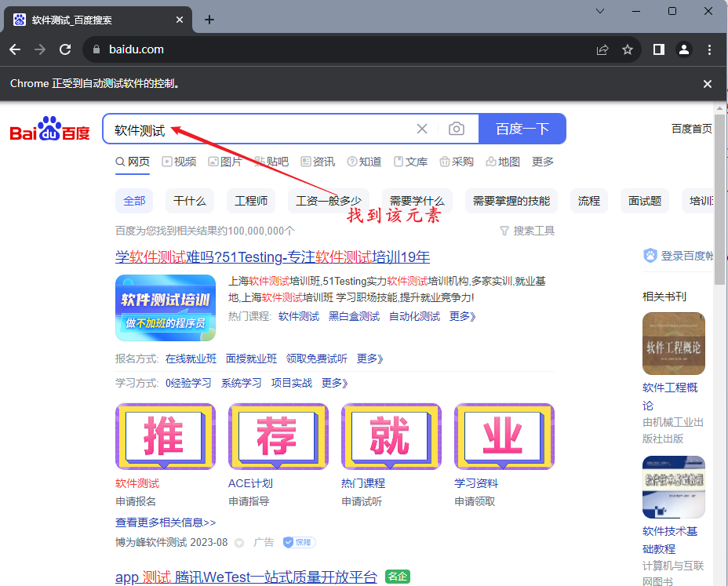Switch to 视频 search tab
Image resolution: width=728 pixels, height=586 pixels.
click(179, 162)
